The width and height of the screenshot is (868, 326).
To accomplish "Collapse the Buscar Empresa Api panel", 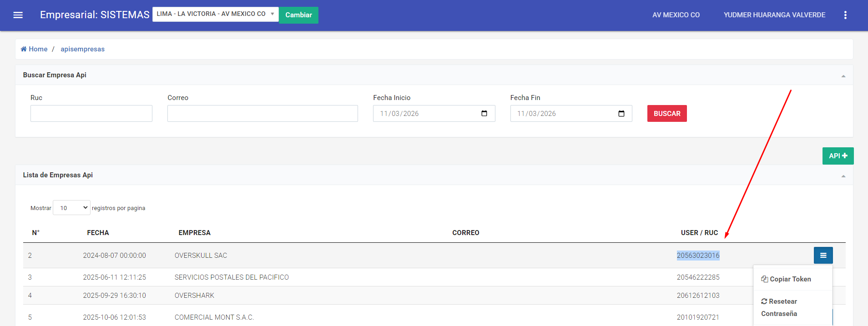I will [843, 76].
